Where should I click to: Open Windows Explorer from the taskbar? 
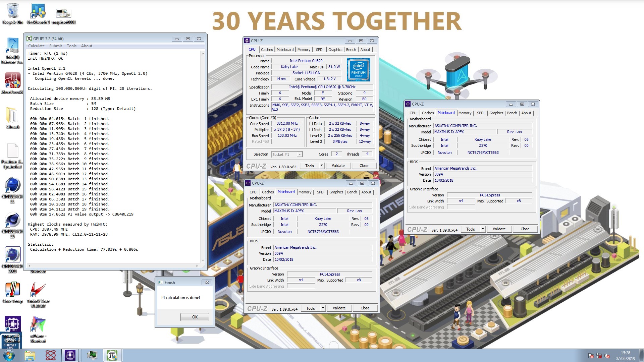point(30,355)
